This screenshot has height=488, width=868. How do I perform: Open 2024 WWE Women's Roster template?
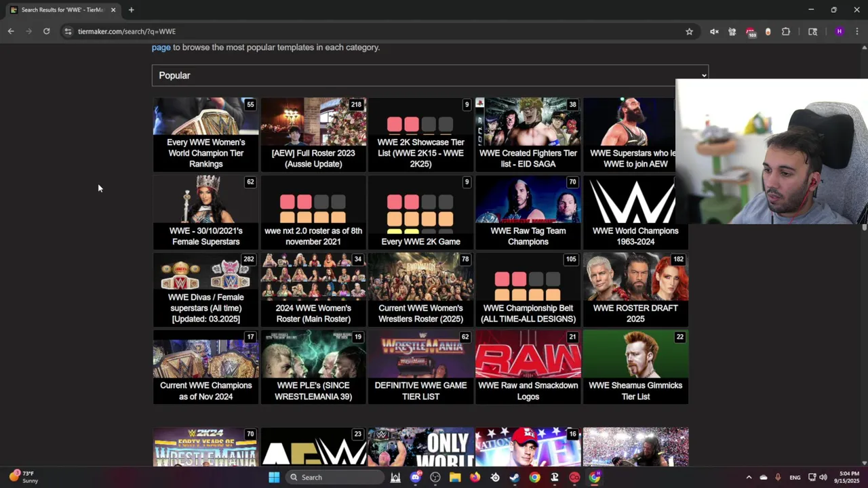[x=313, y=289]
